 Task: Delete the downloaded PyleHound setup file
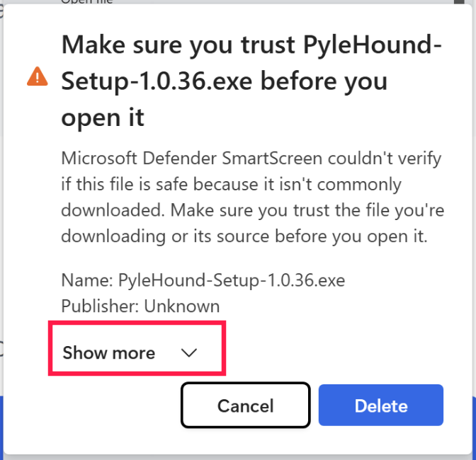tap(380, 406)
